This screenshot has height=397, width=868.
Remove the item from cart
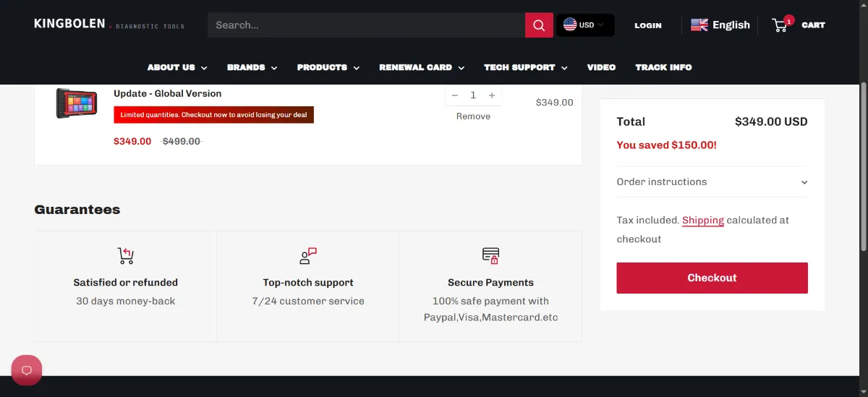[473, 116]
